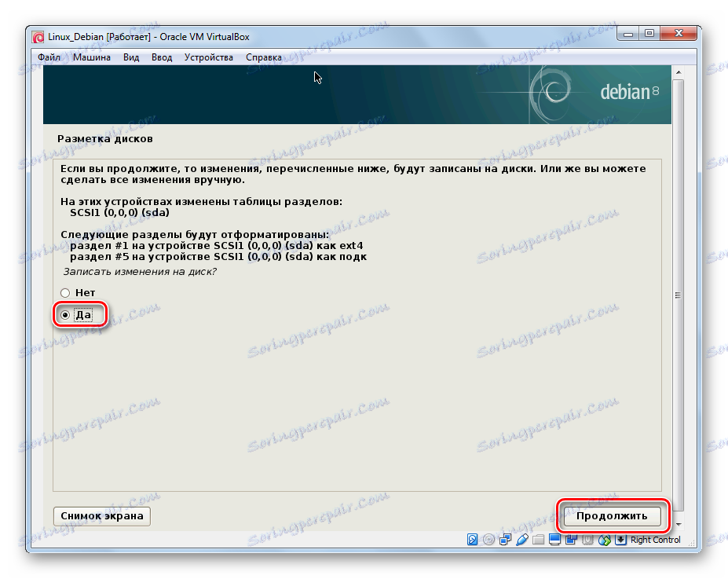The height and width of the screenshot is (579, 728).
Task: Click the debian 8 banner text
Action: tap(630, 92)
